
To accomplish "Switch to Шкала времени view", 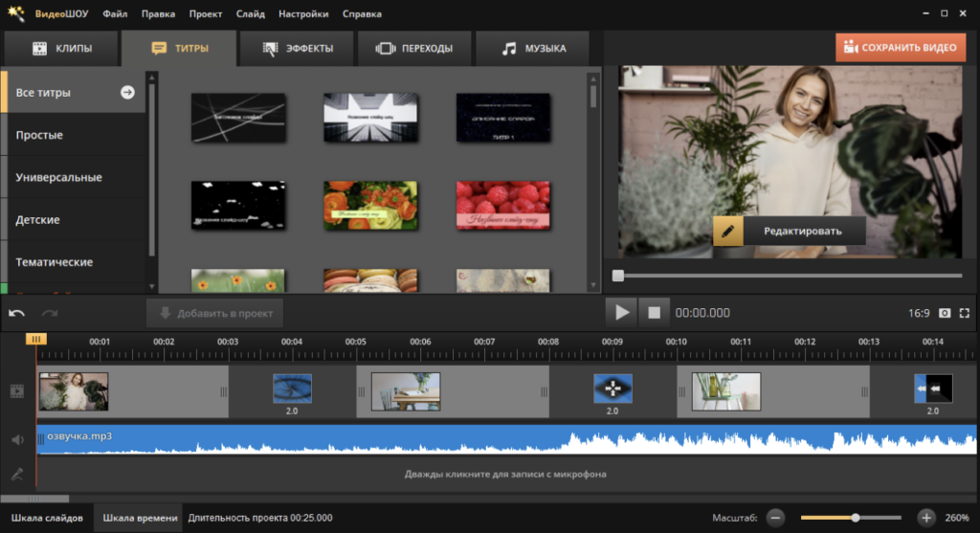I will click(140, 518).
